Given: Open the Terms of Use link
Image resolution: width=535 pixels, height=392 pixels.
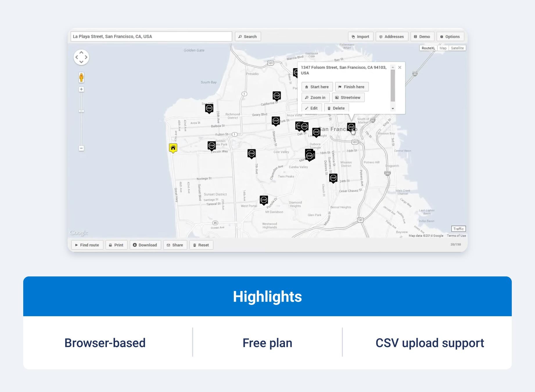Looking at the screenshot, I should (456, 236).
